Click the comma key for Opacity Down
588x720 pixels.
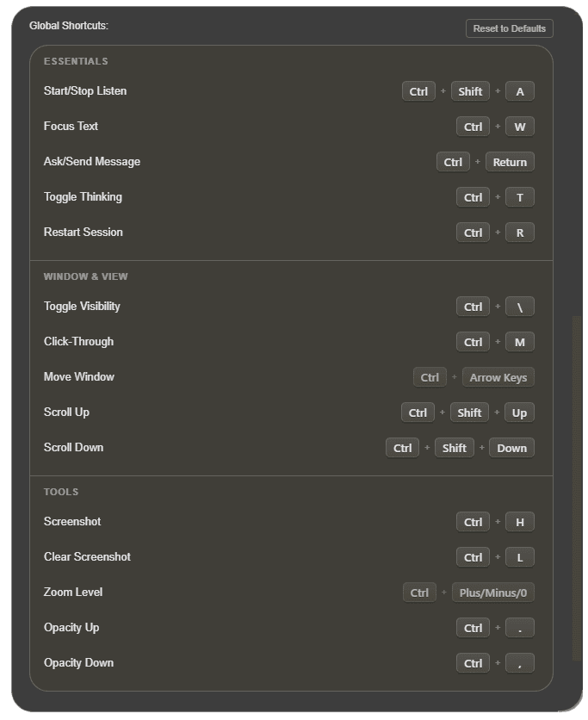tap(519, 662)
